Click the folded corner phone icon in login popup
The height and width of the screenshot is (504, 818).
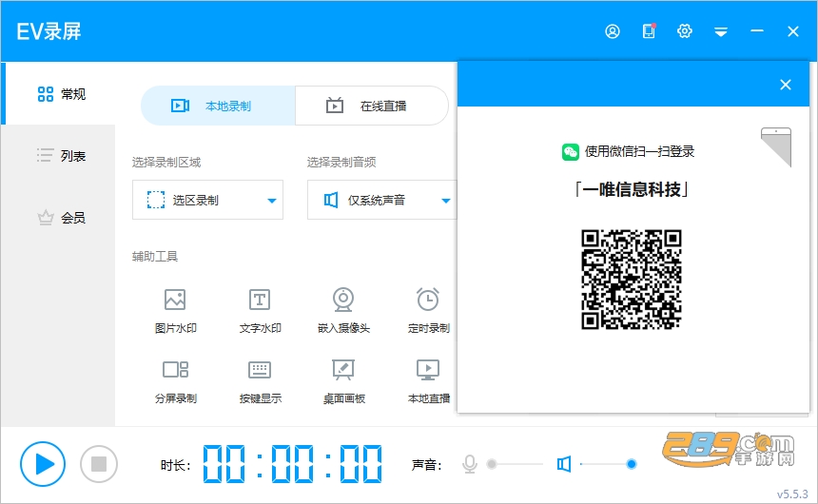tap(776, 146)
